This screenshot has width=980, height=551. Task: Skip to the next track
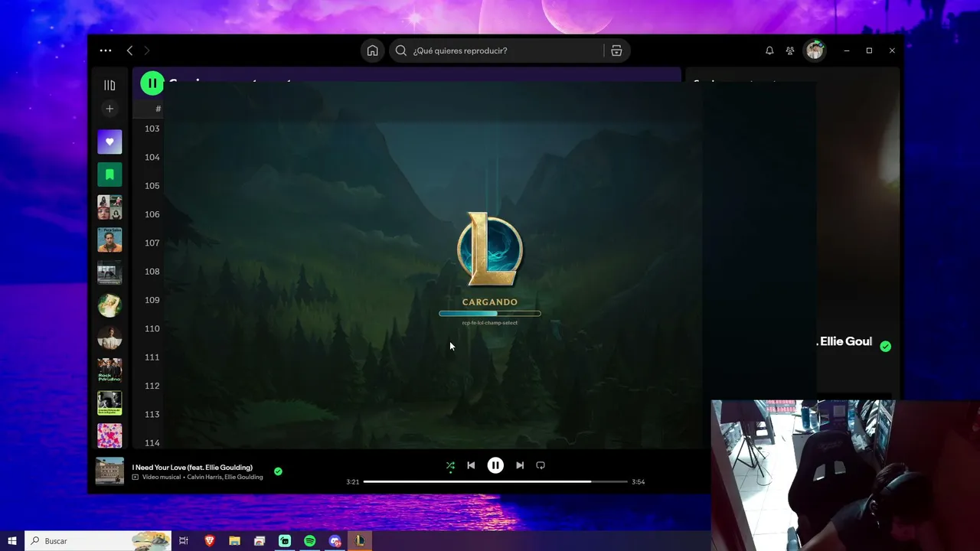pyautogui.click(x=520, y=465)
